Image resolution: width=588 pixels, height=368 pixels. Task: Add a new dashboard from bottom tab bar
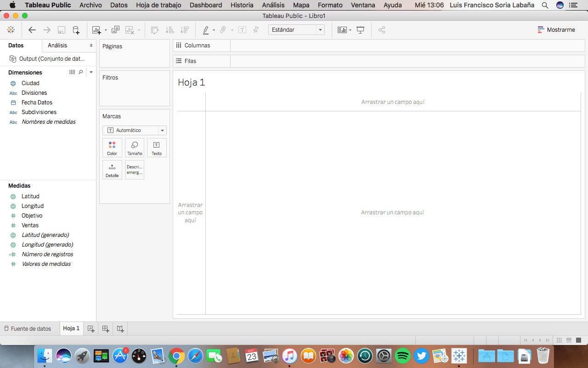tap(106, 329)
